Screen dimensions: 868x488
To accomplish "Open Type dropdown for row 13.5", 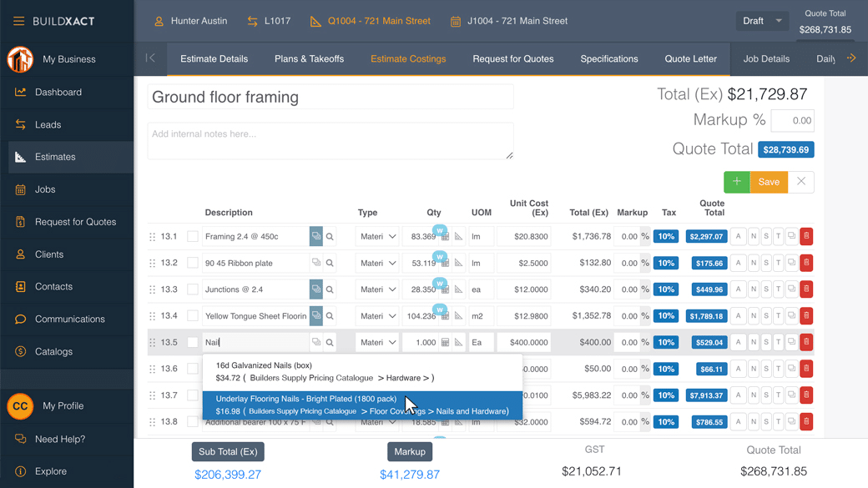I will coord(378,343).
